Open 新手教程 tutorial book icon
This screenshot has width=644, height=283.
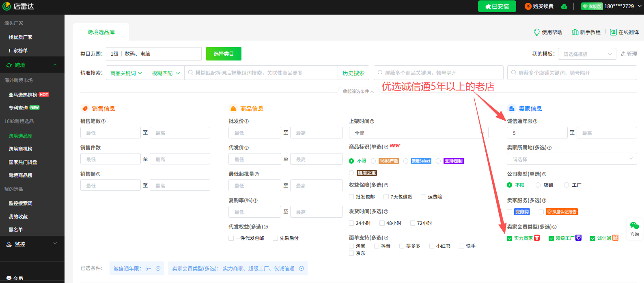tap(575, 32)
